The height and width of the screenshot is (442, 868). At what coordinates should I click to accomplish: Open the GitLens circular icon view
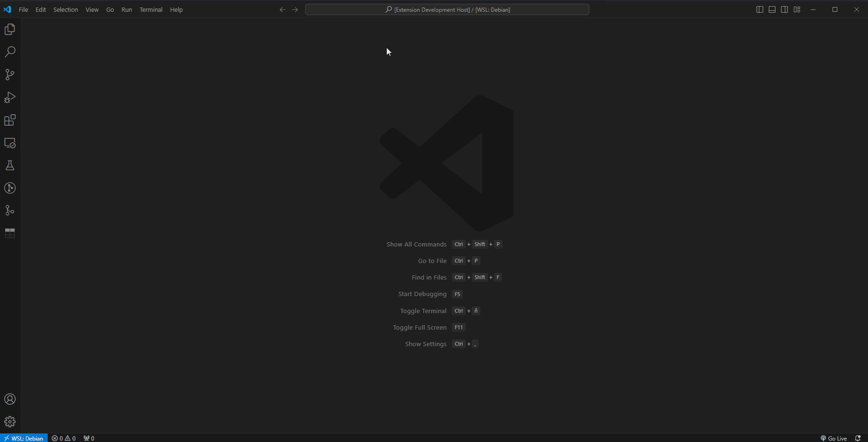point(10,188)
